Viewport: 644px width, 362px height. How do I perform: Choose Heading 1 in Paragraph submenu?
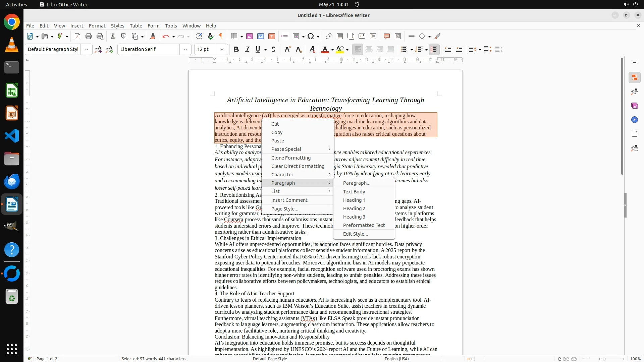pos(354,200)
